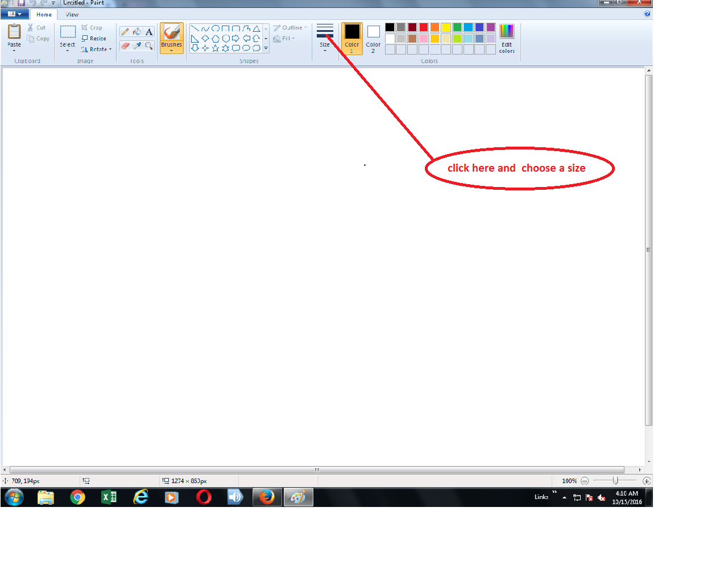The height and width of the screenshot is (582, 728).
Task: Select the Fill with color bucket tool
Action: tap(136, 32)
